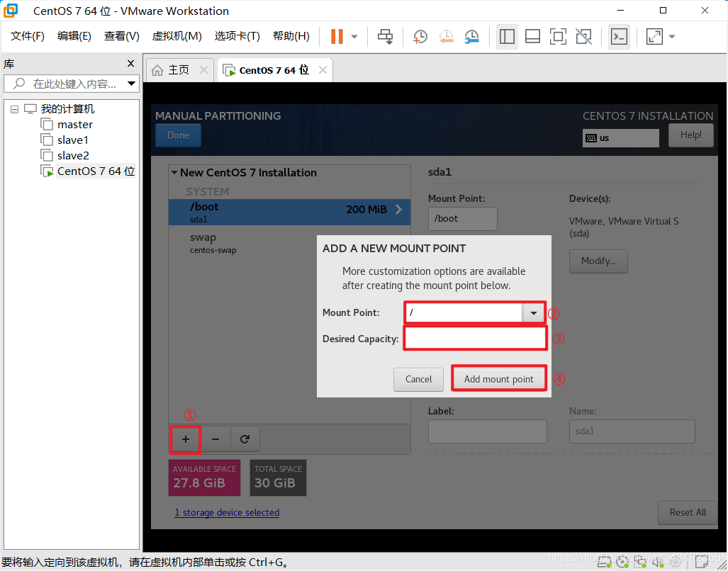Click the Cancel button
This screenshot has height=571, width=728.
point(418,380)
